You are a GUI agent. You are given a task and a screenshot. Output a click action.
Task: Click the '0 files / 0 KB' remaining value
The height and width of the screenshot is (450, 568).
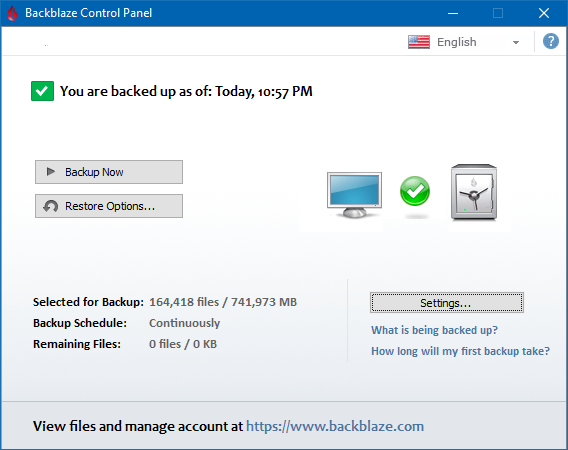pos(183,344)
